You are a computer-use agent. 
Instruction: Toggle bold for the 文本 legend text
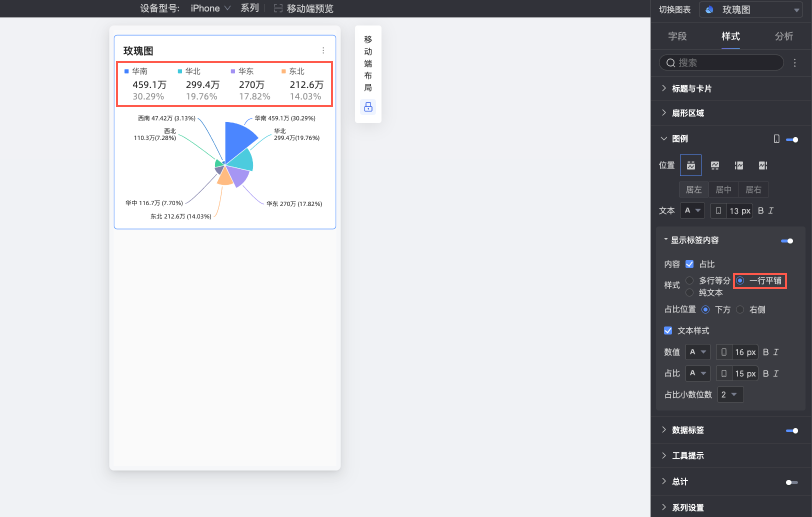[x=760, y=210]
